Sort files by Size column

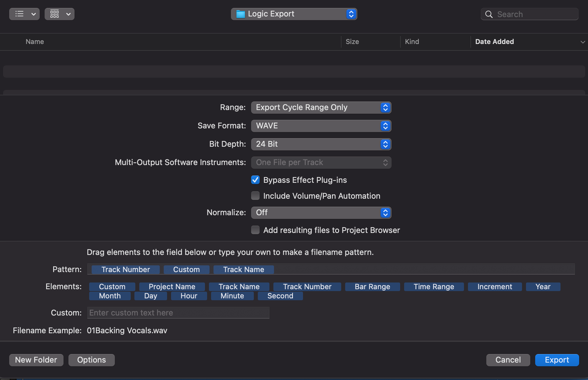pyautogui.click(x=352, y=42)
